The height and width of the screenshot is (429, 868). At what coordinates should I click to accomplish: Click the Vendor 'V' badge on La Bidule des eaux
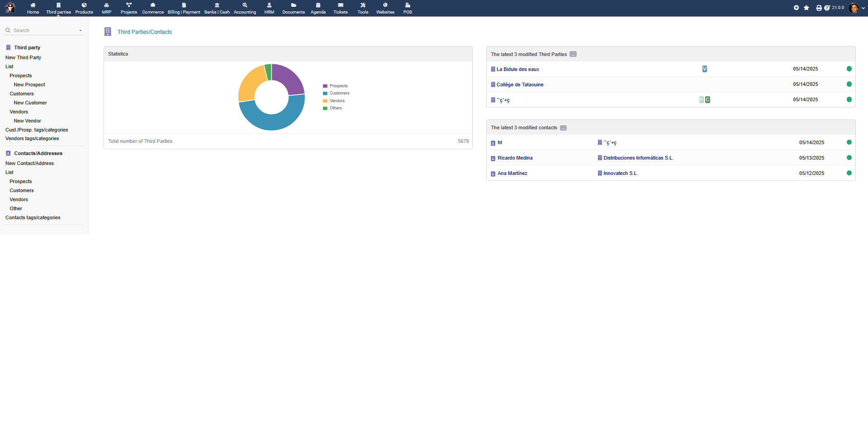704,69
